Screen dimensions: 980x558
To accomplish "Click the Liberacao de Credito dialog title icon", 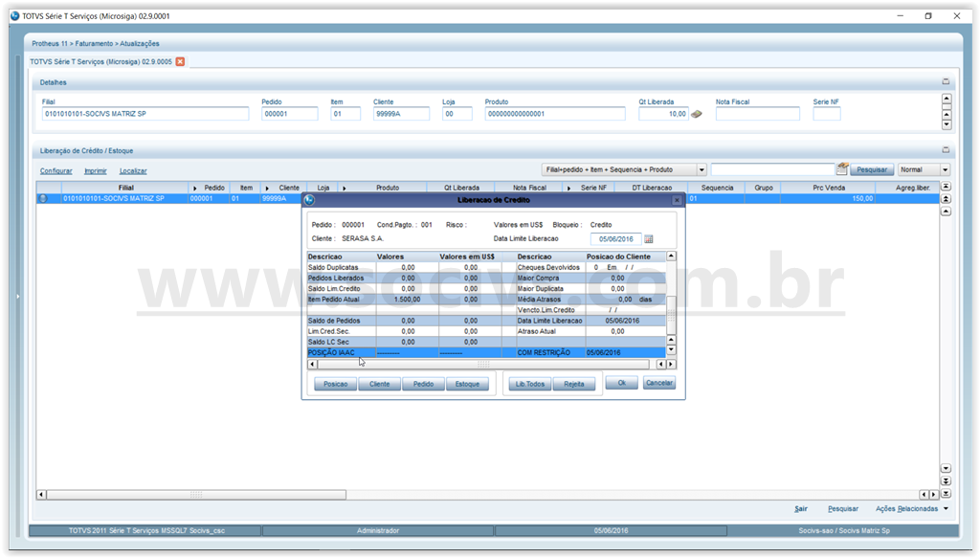I will pyautogui.click(x=309, y=200).
